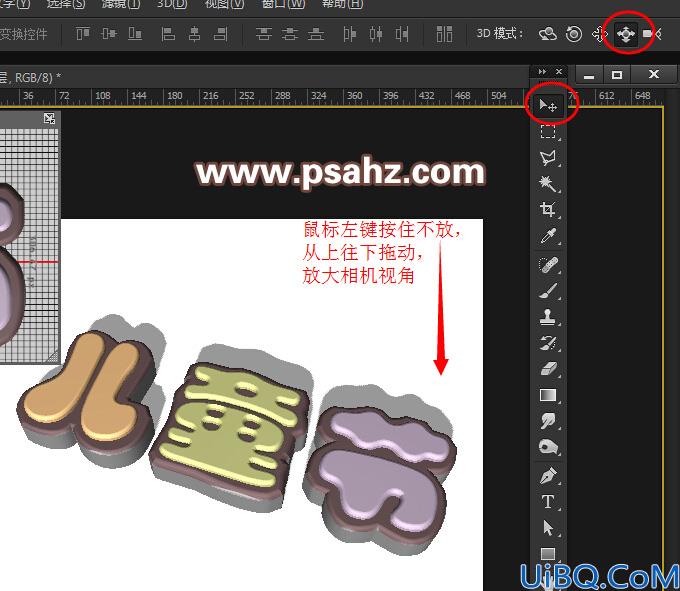Image resolution: width=680 pixels, height=591 pixels.
Task: Select the Horizontal Type tool
Action: (548, 502)
